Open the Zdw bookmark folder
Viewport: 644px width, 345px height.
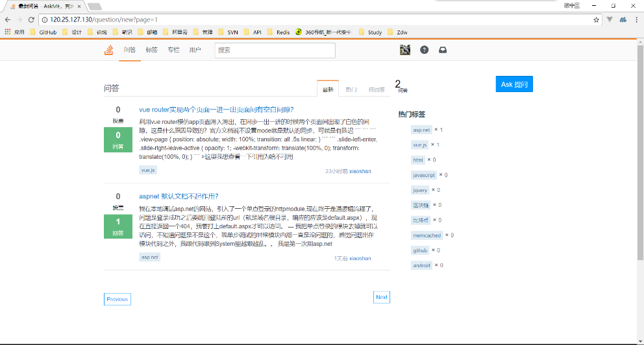397,32
